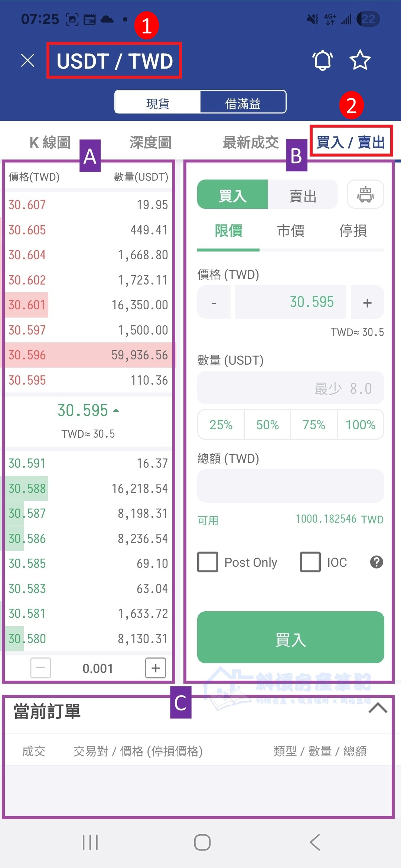Tap the 數量 (USDT) input field
This screenshot has width=401, height=868.
pos(290,388)
